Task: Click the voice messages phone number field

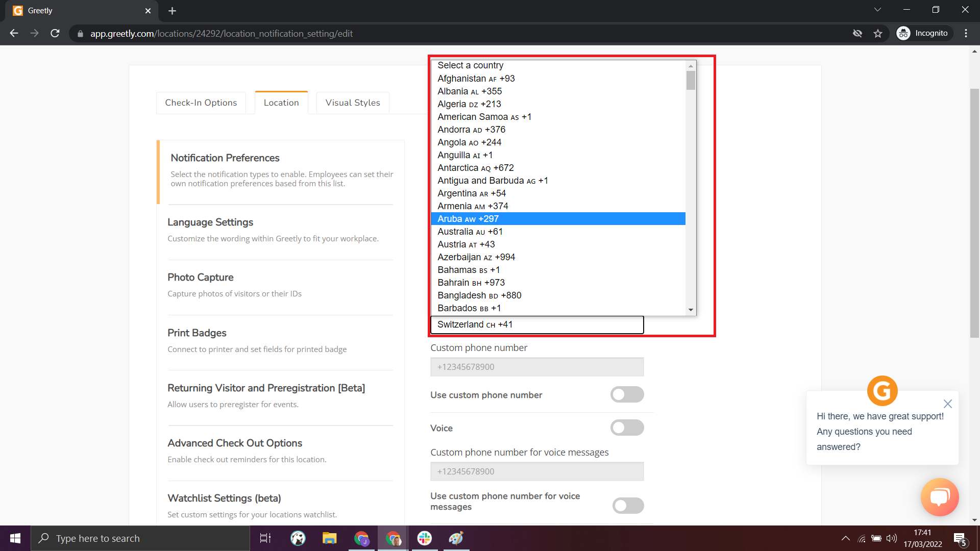Action: point(537,471)
